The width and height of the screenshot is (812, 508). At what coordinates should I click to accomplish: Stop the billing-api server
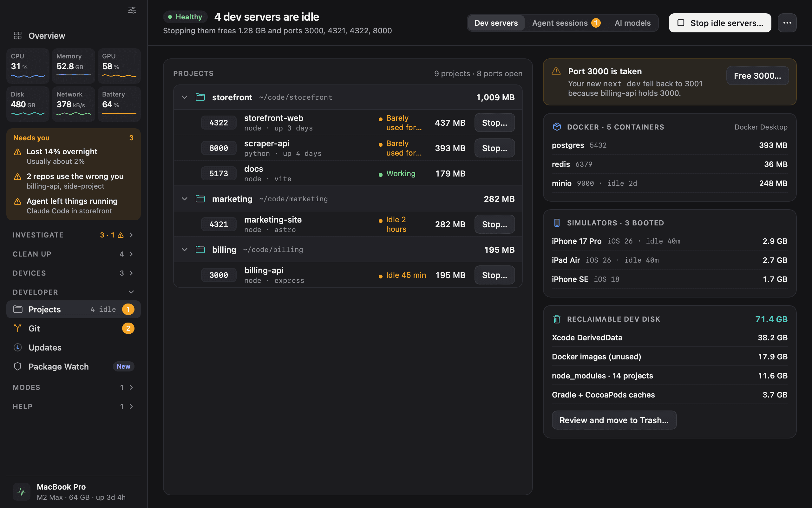[x=494, y=275]
